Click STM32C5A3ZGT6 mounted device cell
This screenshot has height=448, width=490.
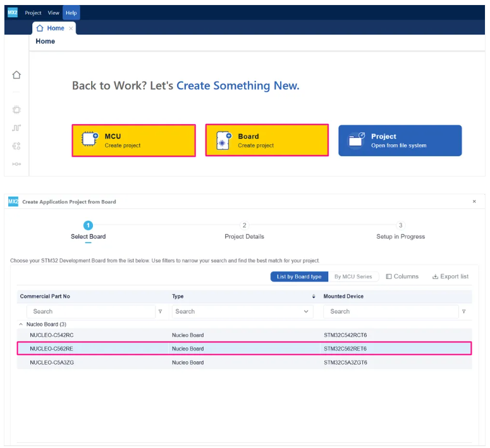(x=345, y=363)
